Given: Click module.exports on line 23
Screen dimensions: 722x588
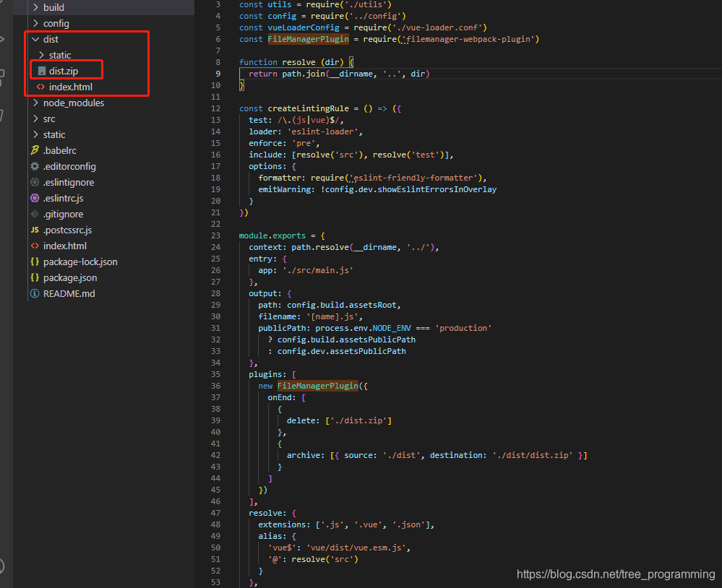Looking at the screenshot, I should (x=272, y=235).
